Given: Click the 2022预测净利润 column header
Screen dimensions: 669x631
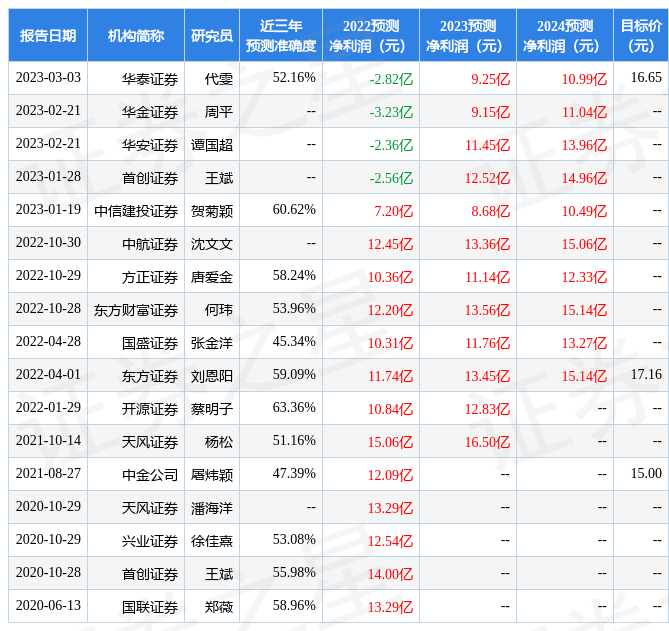Looking at the screenshot, I should click(371, 35).
